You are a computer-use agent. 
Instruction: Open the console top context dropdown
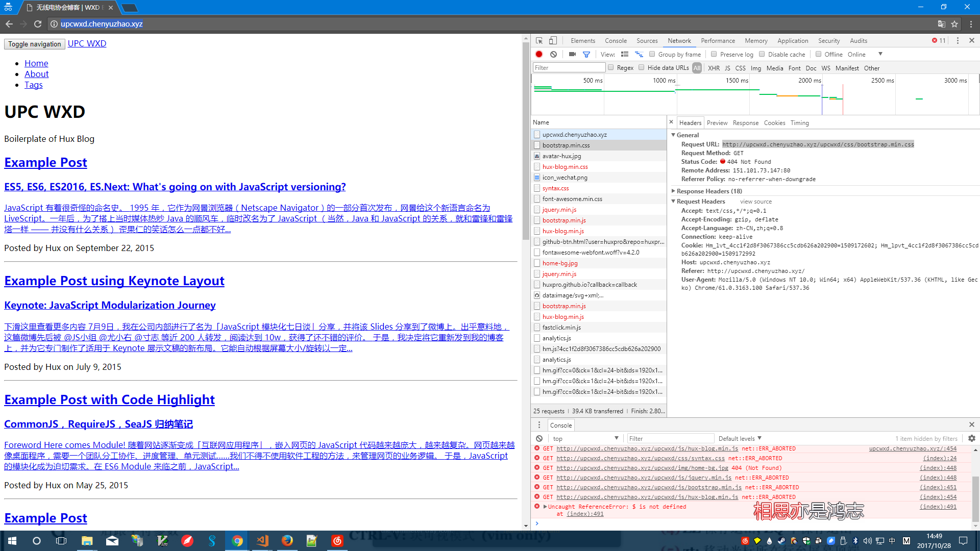pos(585,438)
